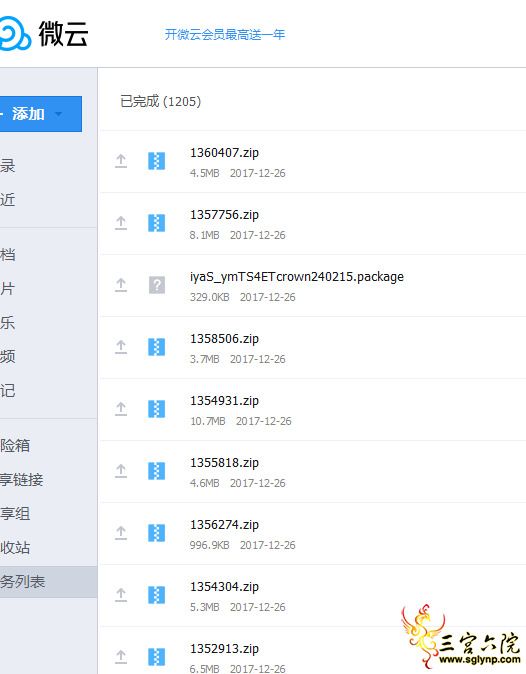
Task: Click the upload arrow icon beside 1360407.zip
Action: point(121,161)
